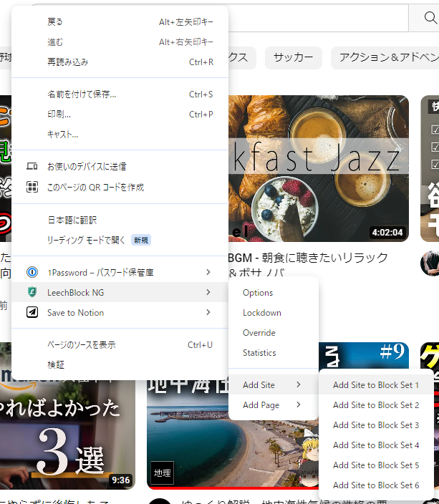Expand the 1Password submenu arrow

click(208, 272)
